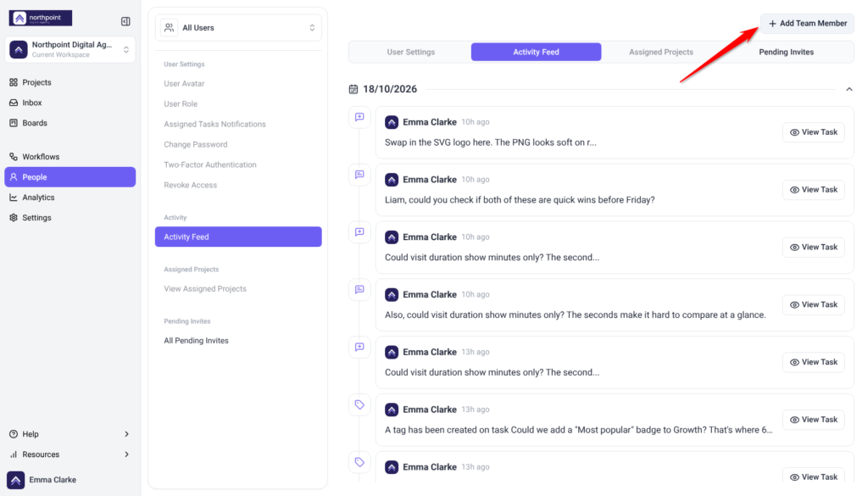Switch to the Activity Feed tab
The image size is (868, 496).
[x=536, y=52]
